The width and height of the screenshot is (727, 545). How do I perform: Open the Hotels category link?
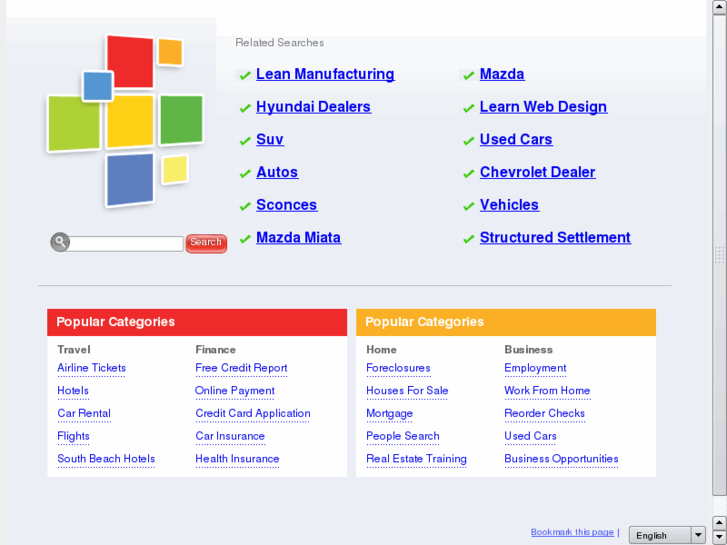[x=73, y=391]
